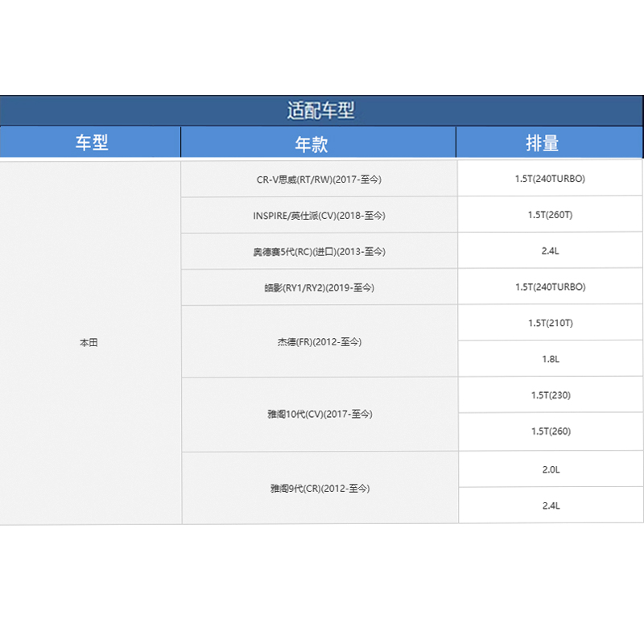
Task: Click the 2.0L displacement cell
Action: click(550, 469)
